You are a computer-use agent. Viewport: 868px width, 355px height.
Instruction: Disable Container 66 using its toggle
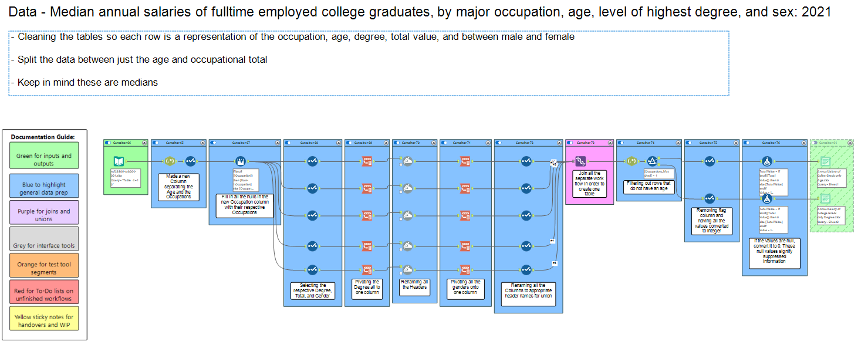[108, 143]
